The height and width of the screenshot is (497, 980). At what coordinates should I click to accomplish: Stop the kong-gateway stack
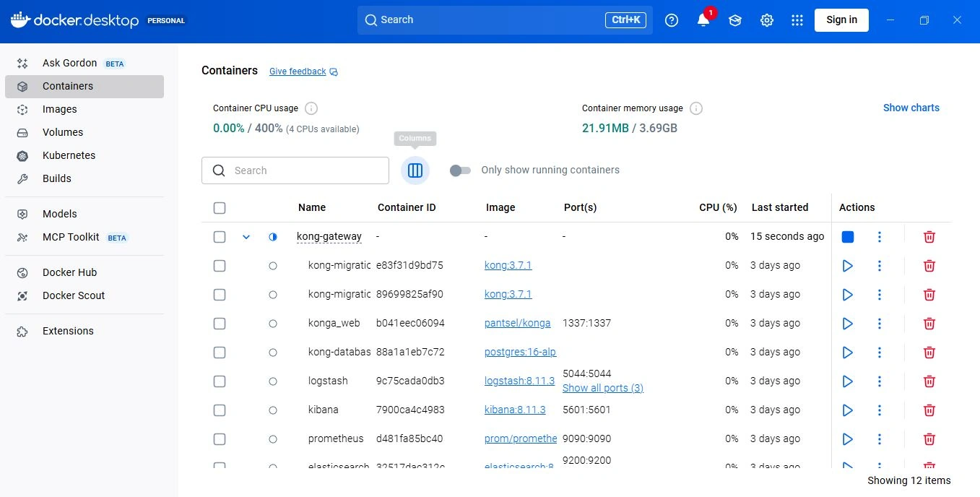tap(848, 237)
